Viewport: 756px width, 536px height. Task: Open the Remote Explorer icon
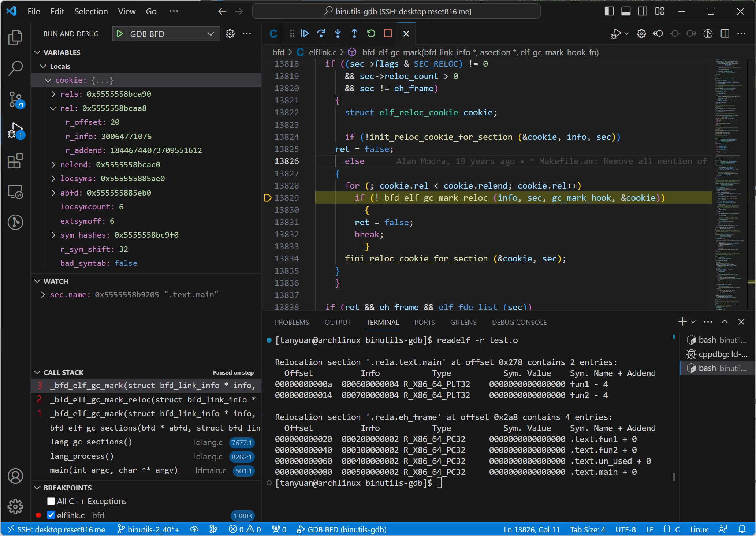tap(15, 191)
